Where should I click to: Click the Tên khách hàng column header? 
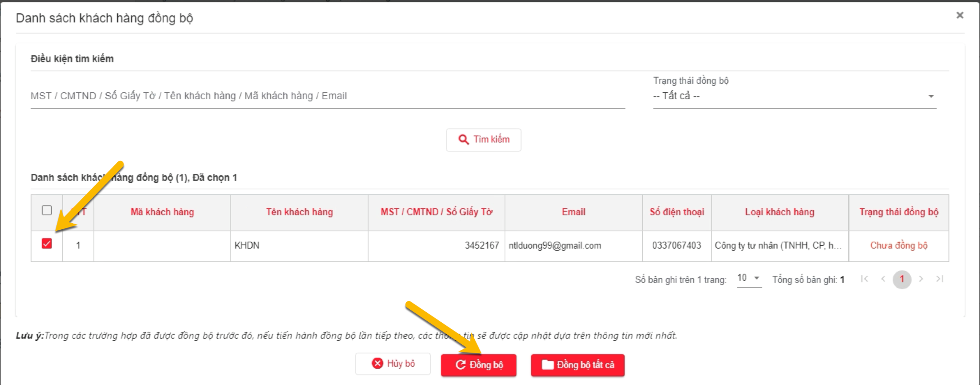tap(300, 212)
